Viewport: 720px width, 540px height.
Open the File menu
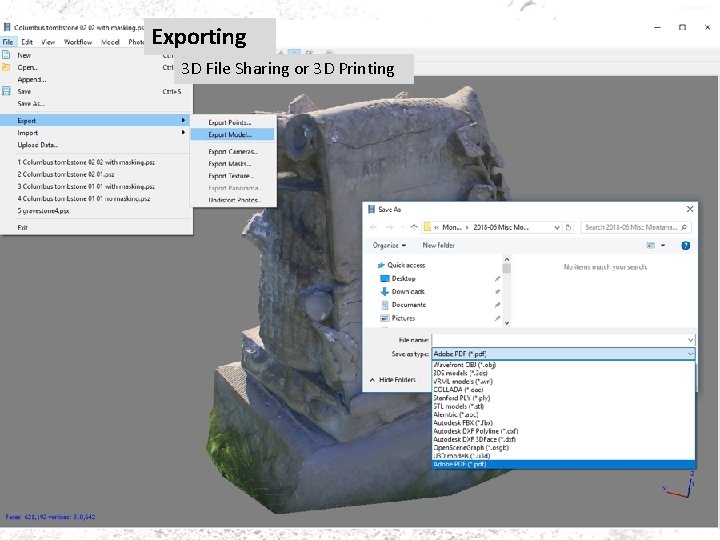[x=8, y=42]
